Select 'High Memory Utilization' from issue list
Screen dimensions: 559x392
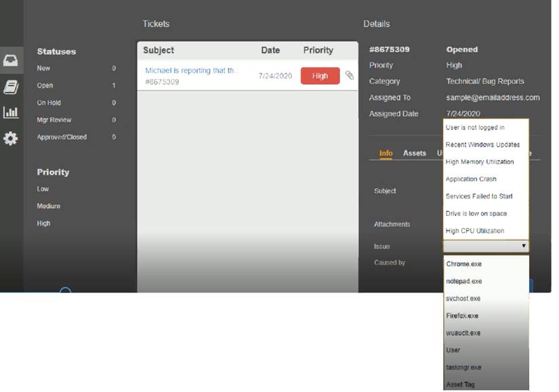coord(480,162)
